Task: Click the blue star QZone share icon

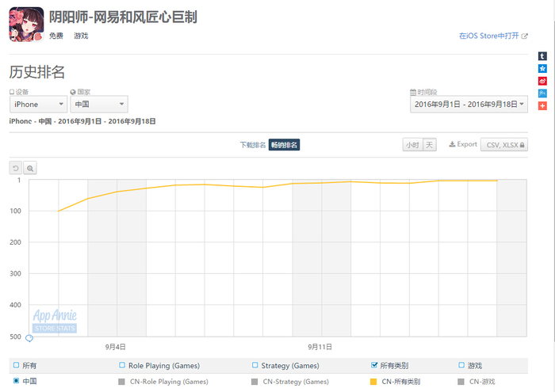Action: pos(542,69)
